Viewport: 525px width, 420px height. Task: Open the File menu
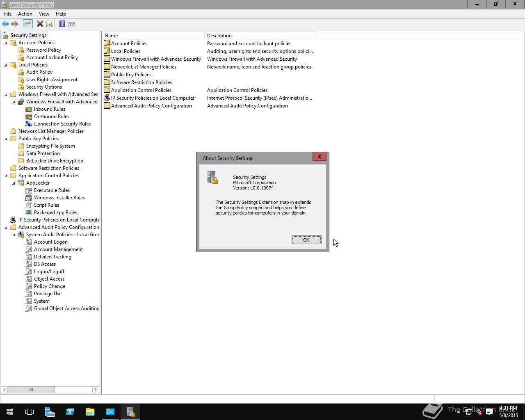(x=8, y=14)
